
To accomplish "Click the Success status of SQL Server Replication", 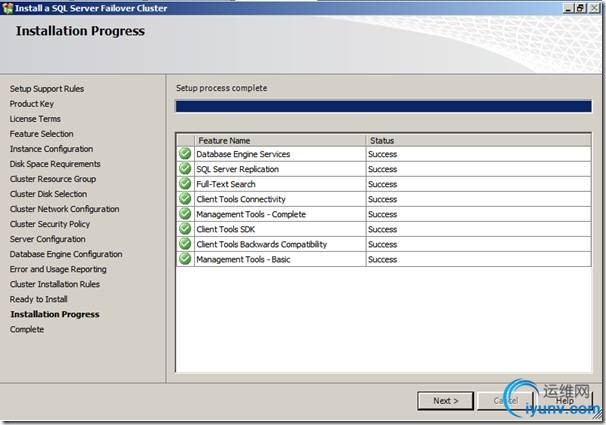I will coord(383,169).
